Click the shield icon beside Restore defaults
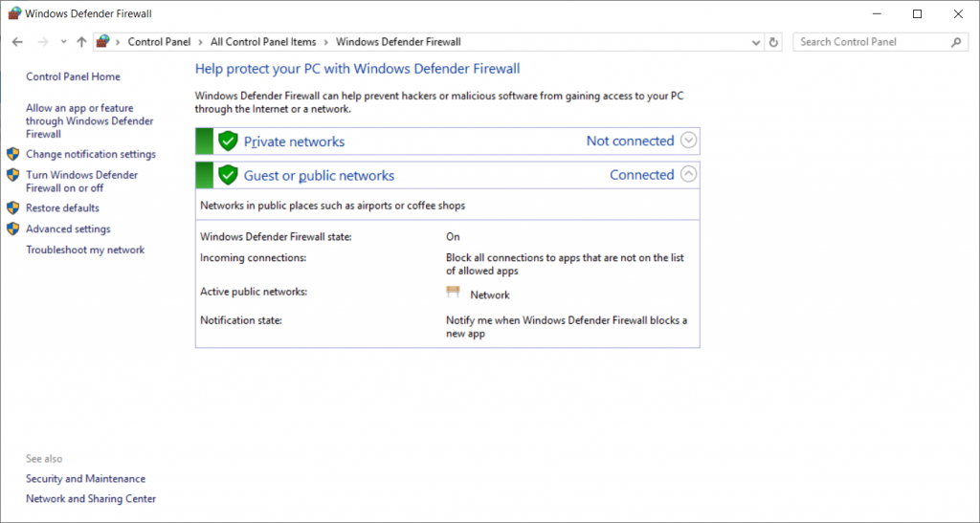Screen dimensions: 980x523 13,207
